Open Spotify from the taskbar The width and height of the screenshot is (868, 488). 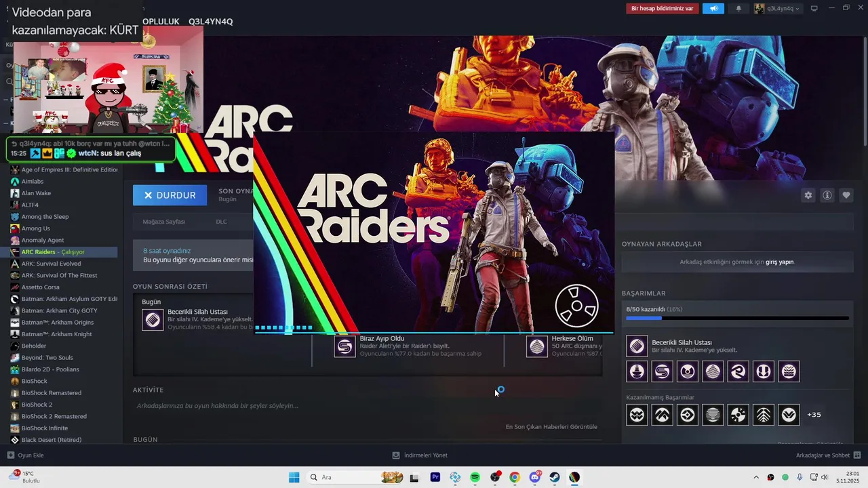point(475,477)
